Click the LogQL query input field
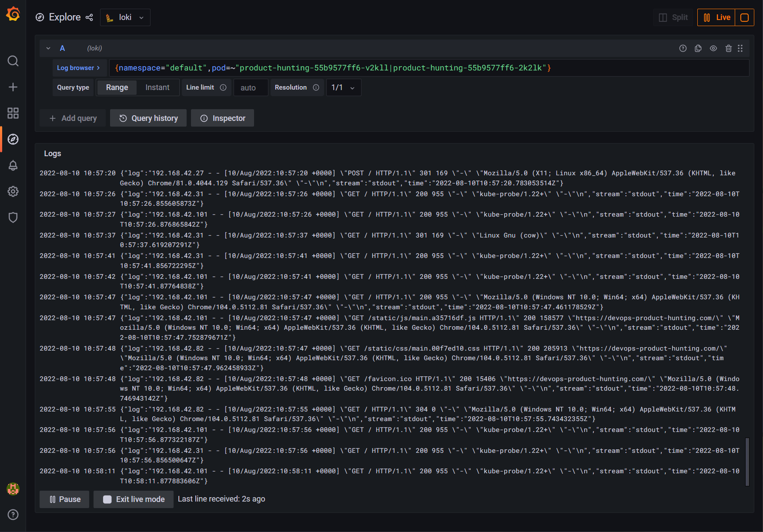 coord(429,68)
